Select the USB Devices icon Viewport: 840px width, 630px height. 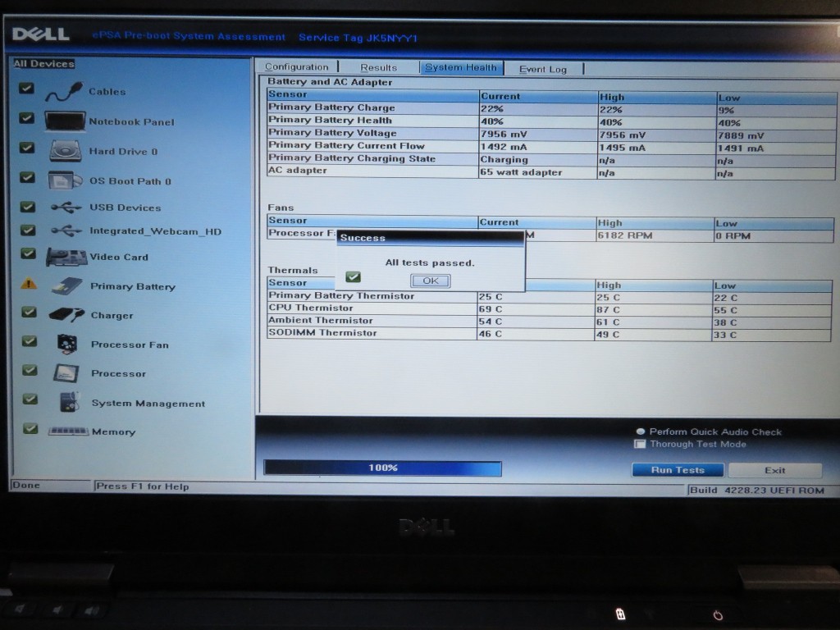tap(66, 208)
